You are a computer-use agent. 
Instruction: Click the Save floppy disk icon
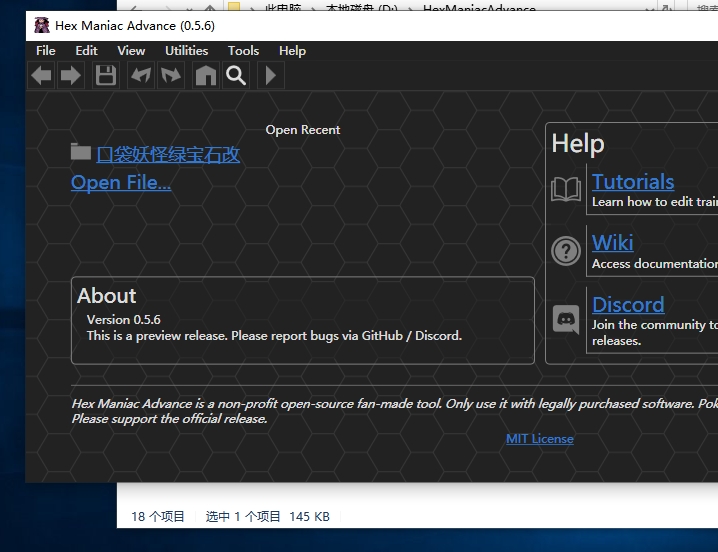(106, 76)
